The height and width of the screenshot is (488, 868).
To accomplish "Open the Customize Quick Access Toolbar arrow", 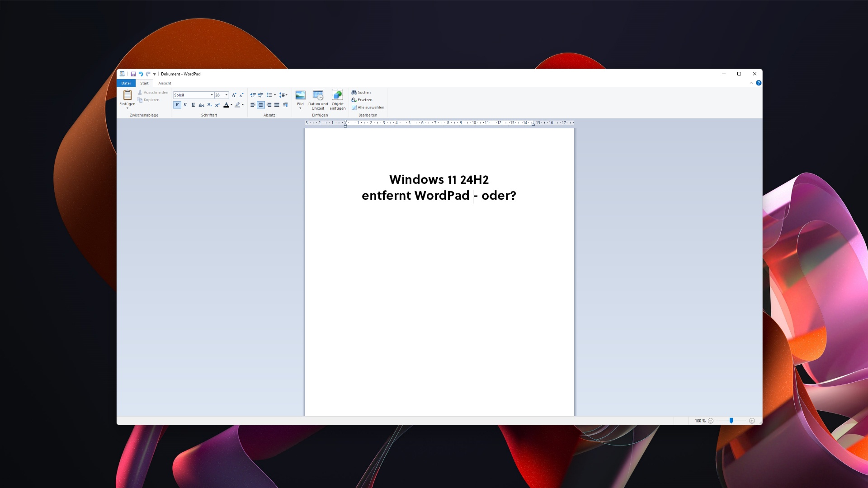I will click(x=155, y=74).
